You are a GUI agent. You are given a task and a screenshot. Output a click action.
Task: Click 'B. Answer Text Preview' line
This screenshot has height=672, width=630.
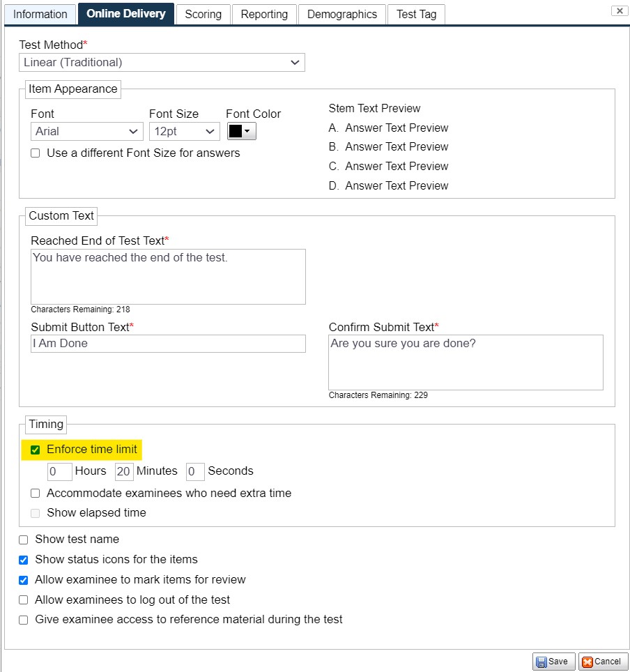tap(388, 146)
